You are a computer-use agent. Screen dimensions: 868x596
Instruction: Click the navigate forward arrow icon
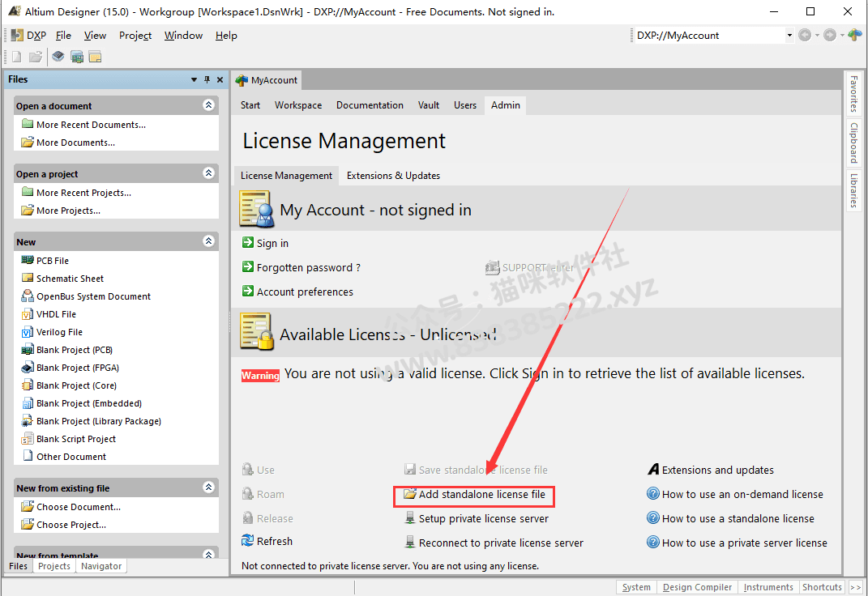click(x=829, y=36)
